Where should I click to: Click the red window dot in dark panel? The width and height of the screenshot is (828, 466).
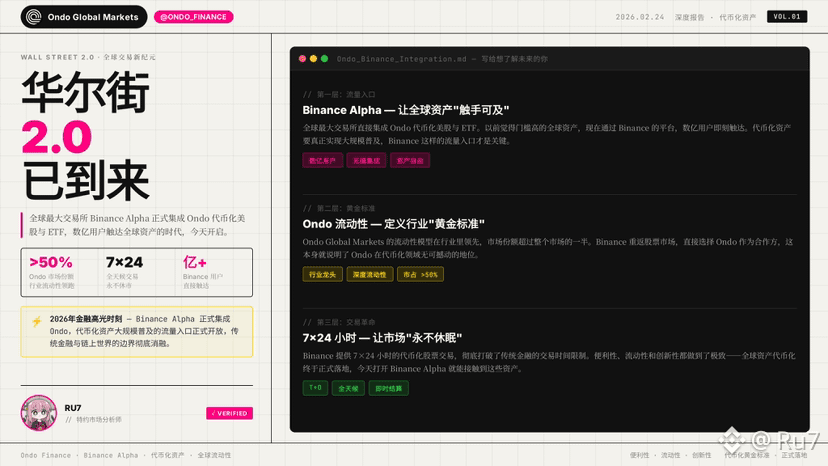302,59
